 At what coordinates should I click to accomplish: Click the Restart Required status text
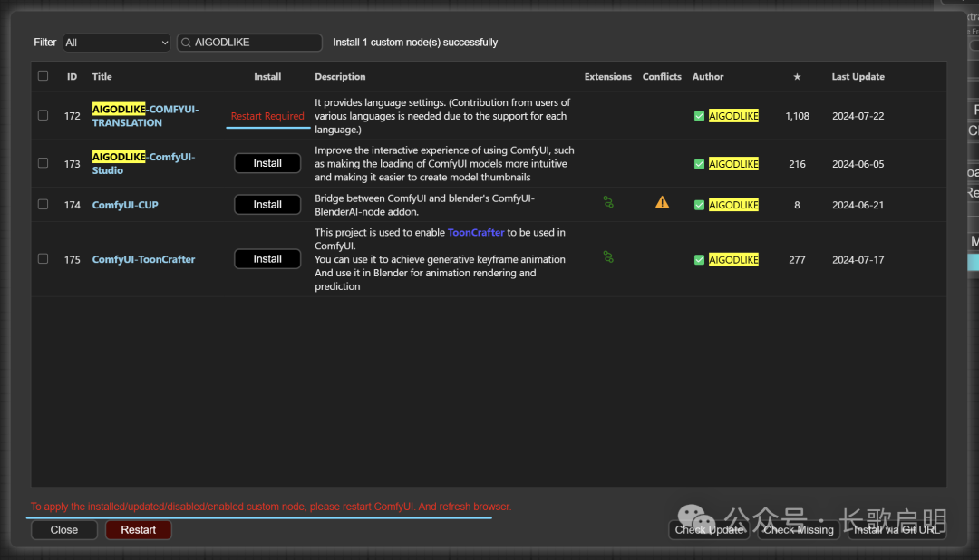tap(267, 116)
